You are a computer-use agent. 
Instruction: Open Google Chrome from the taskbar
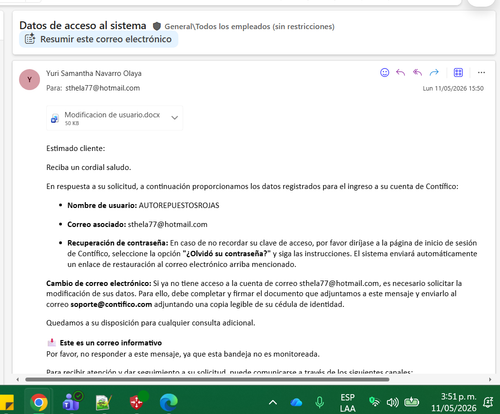pos(39,402)
